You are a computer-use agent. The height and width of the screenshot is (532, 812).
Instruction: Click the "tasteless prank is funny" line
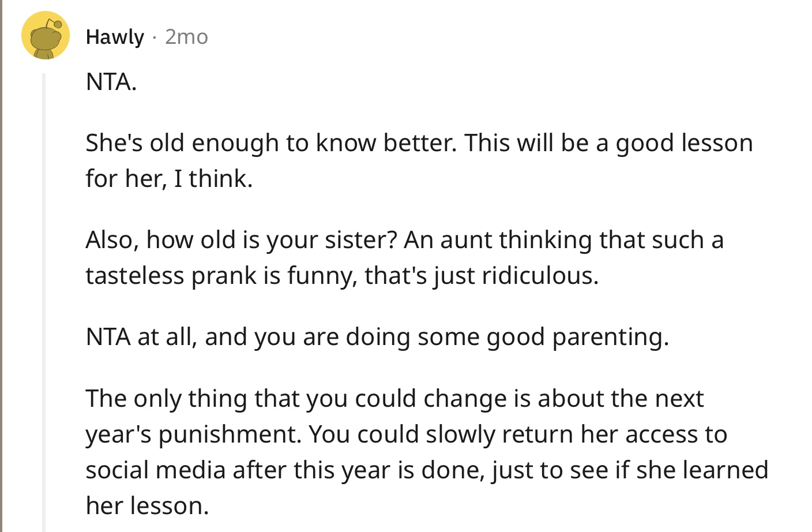point(342,276)
